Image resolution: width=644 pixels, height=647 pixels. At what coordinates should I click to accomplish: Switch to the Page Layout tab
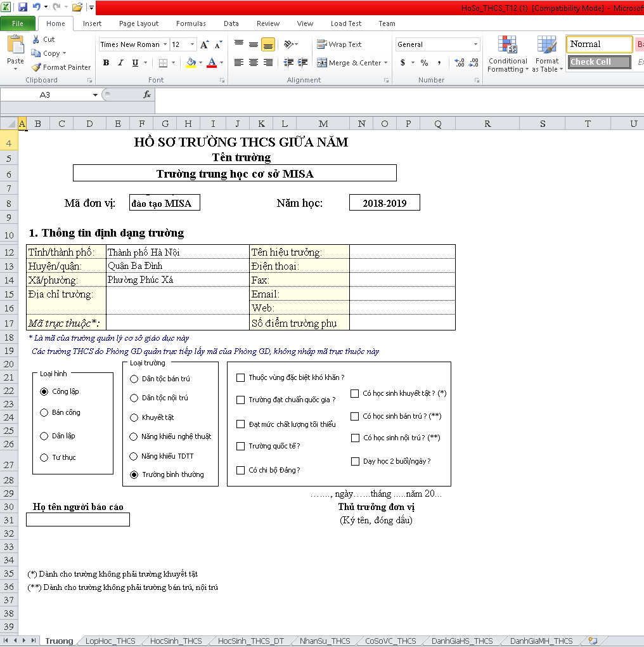(x=139, y=23)
